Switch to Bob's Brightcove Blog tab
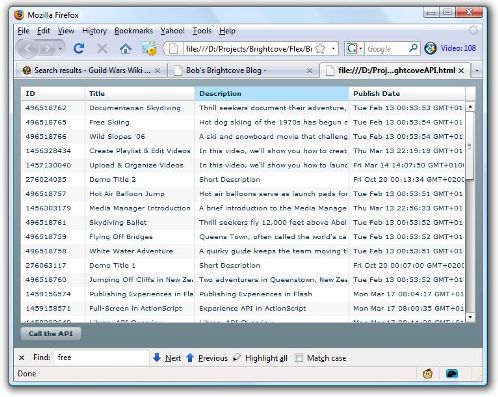This screenshot has width=498, height=397. [242, 70]
